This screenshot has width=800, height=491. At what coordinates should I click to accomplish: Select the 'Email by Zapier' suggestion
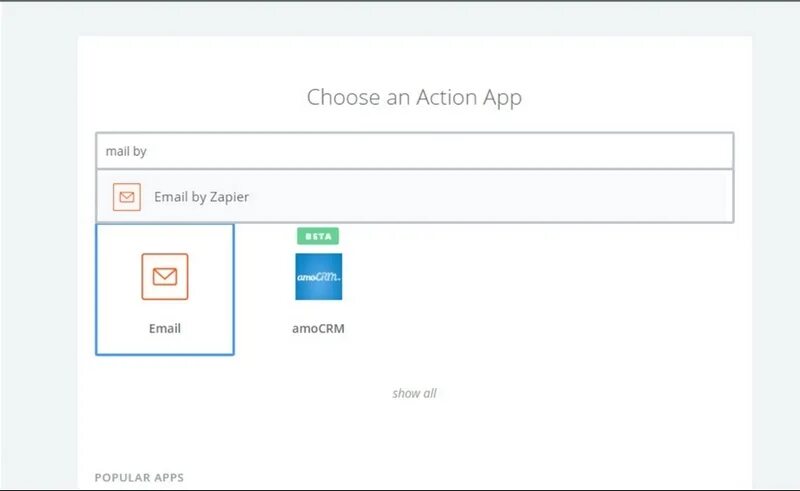coord(414,197)
